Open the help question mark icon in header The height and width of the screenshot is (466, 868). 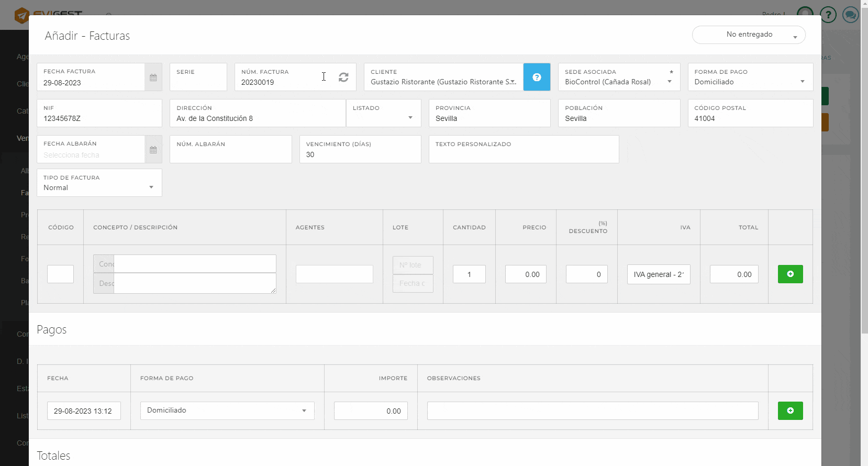coord(828,15)
